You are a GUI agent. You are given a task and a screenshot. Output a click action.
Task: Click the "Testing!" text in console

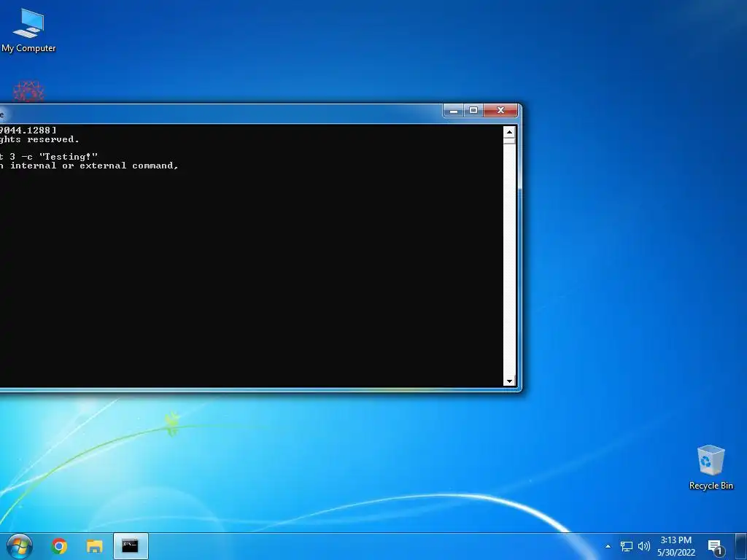69,156
